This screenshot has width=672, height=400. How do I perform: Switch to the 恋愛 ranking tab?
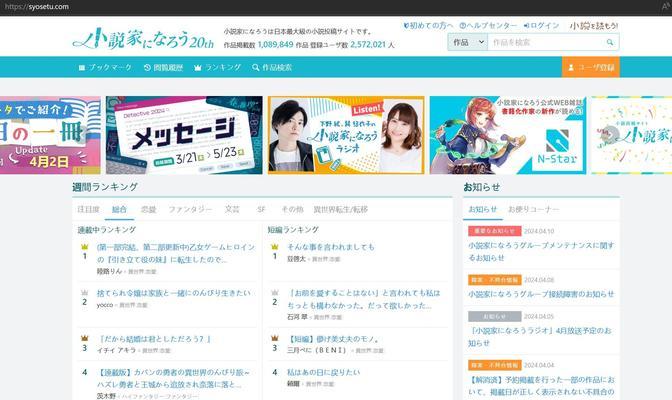click(x=149, y=209)
